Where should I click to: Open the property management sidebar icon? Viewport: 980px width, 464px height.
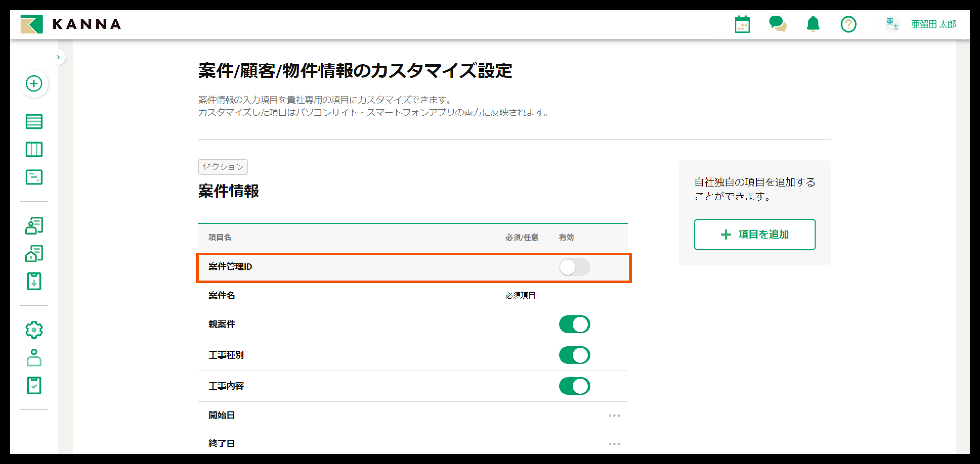pyautogui.click(x=34, y=253)
